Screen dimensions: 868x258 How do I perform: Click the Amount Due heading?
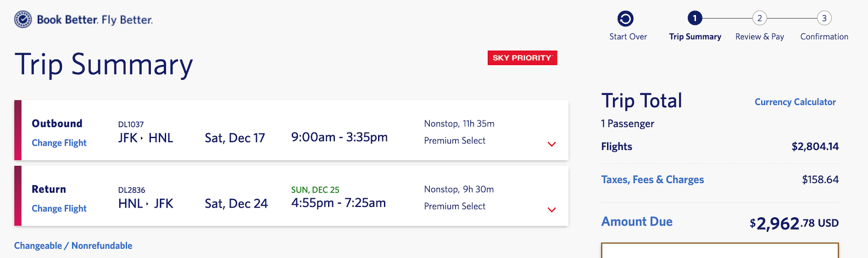tap(637, 222)
